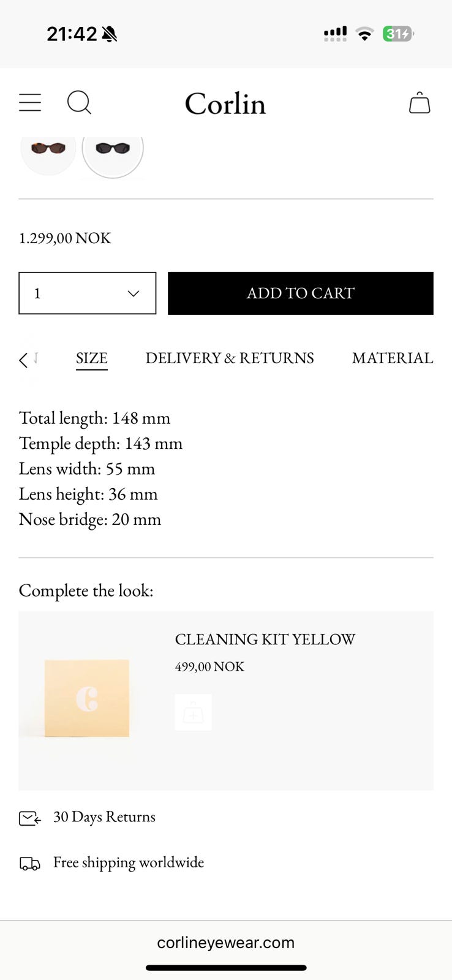Viewport: 452px width, 980px height.
Task: Tap the battery indicator in status bar
Action: pyautogui.click(x=397, y=34)
